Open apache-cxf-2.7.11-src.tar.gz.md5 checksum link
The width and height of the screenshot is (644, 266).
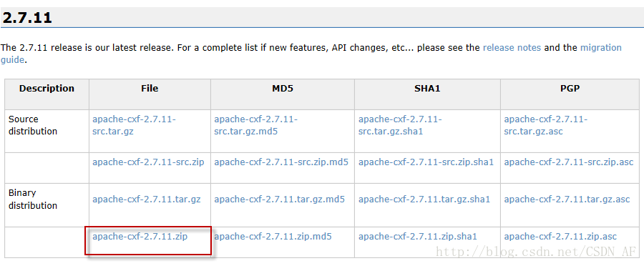click(256, 125)
